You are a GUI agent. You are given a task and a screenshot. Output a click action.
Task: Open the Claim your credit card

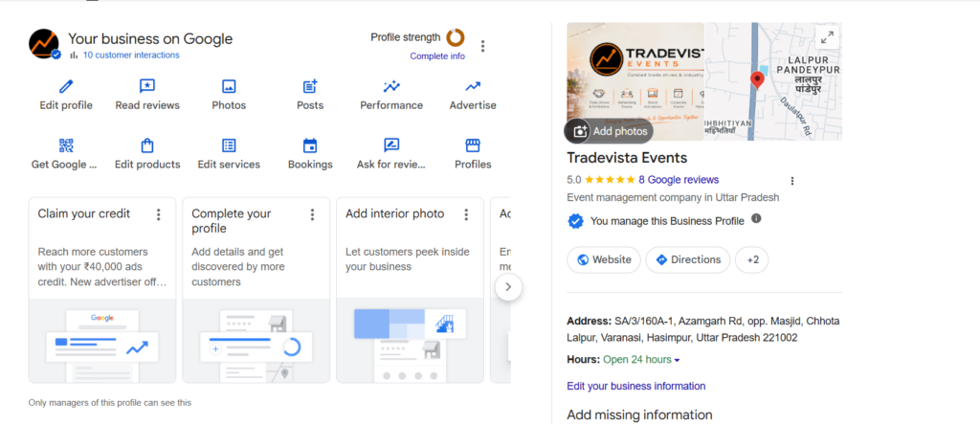click(x=102, y=290)
